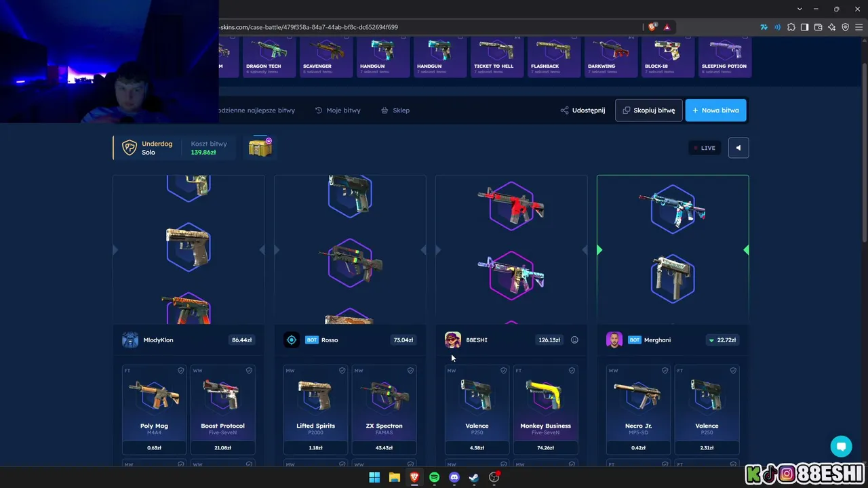This screenshot has width=868, height=488.
Task: Open the browser extensions puzzle icon
Action: pyautogui.click(x=791, y=27)
